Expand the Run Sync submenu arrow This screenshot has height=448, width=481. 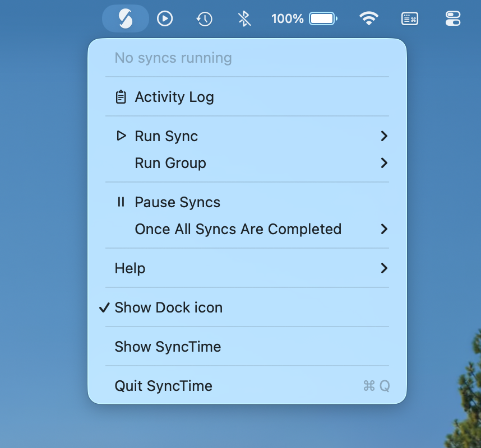coord(384,136)
